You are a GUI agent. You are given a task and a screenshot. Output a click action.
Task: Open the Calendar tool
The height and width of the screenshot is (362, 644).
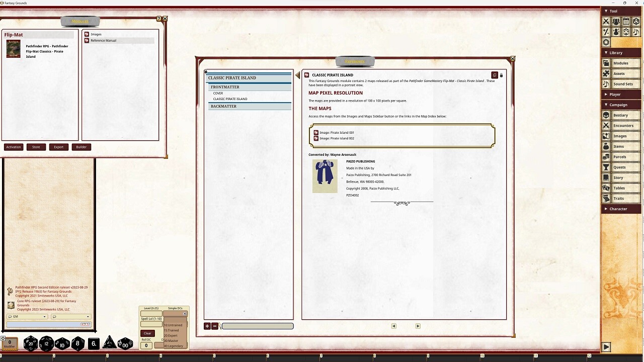click(627, 21)
